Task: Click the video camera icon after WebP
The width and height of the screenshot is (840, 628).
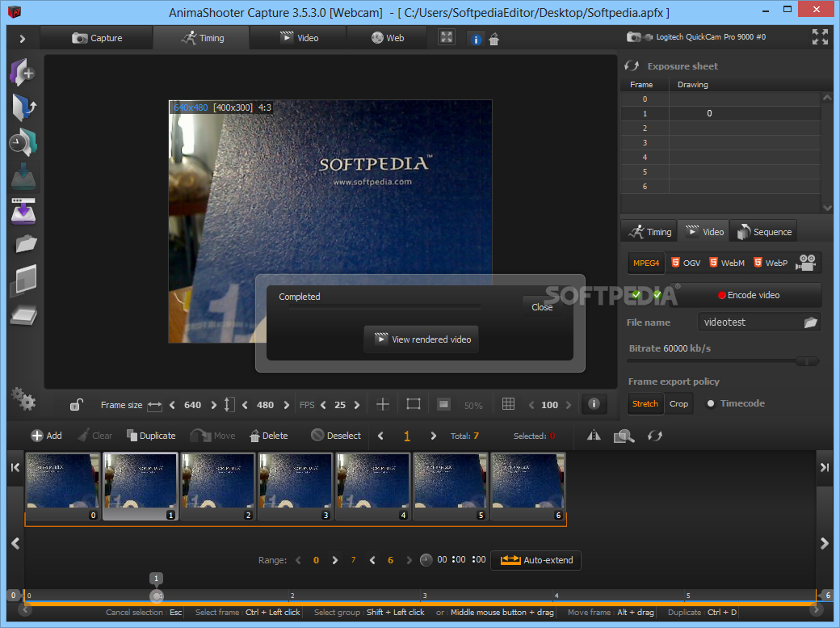Action: click(805, 263)
